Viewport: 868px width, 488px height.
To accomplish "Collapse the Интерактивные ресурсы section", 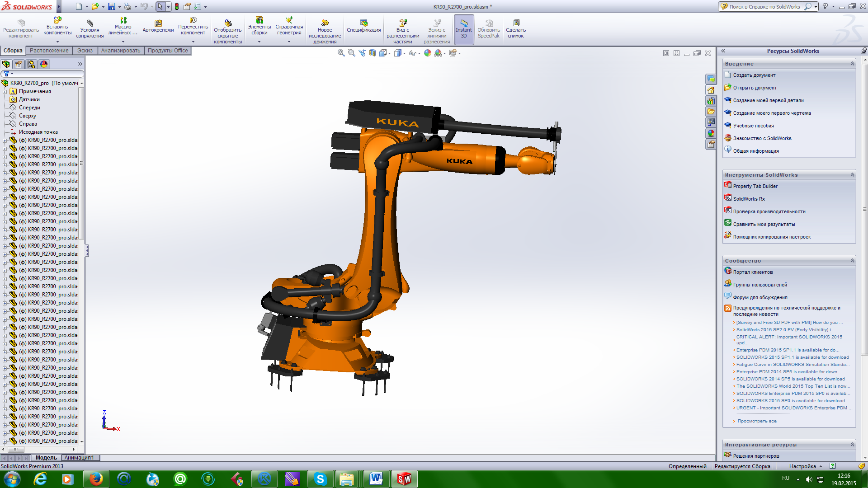I will tap(852, 445).
